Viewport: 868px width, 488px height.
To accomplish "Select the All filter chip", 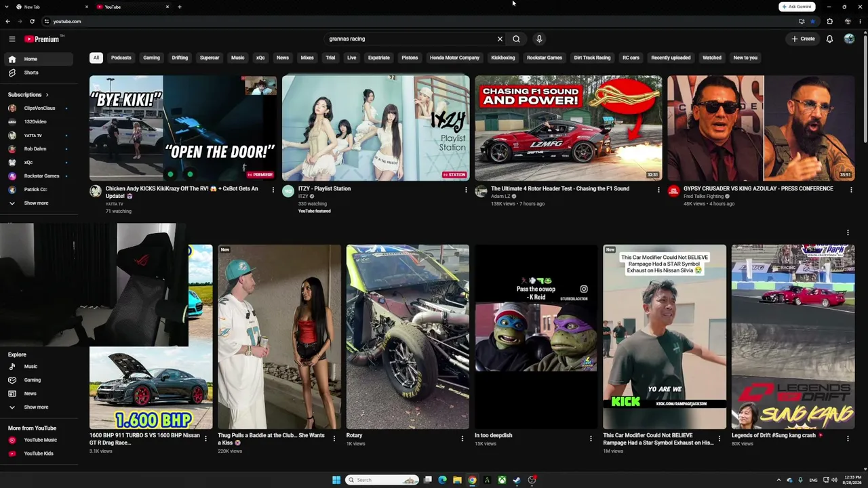I will click(x=96, y=58).
